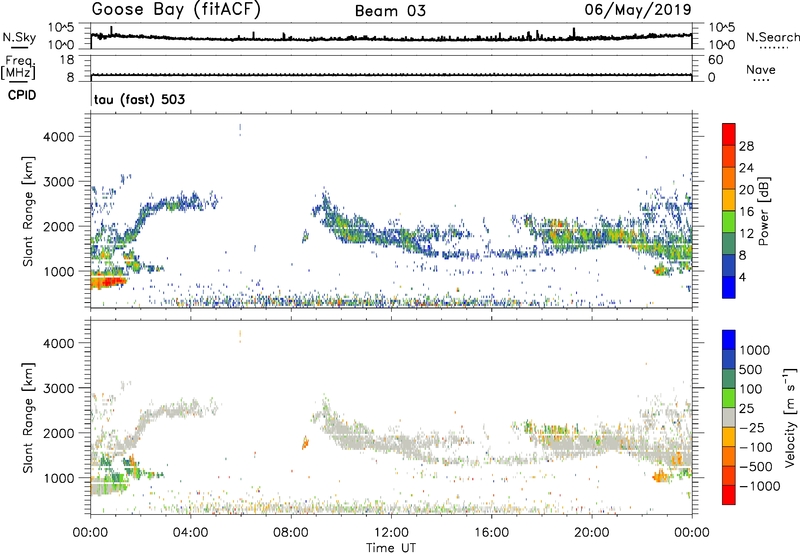The width and height of the screenshot is (800, 554).
Task: Click the red bottom Velocity colorbar segment
Action: (x=729, y=495)
